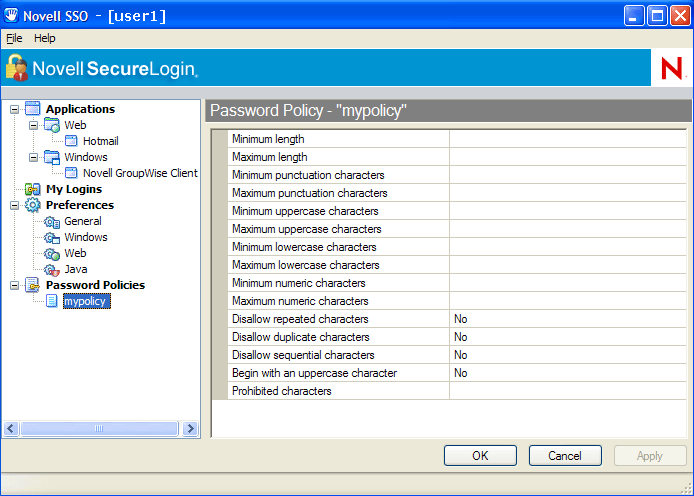Select Novell GroupWise Client in the tree
694x496 pixels.
click(x=140, y=173)
